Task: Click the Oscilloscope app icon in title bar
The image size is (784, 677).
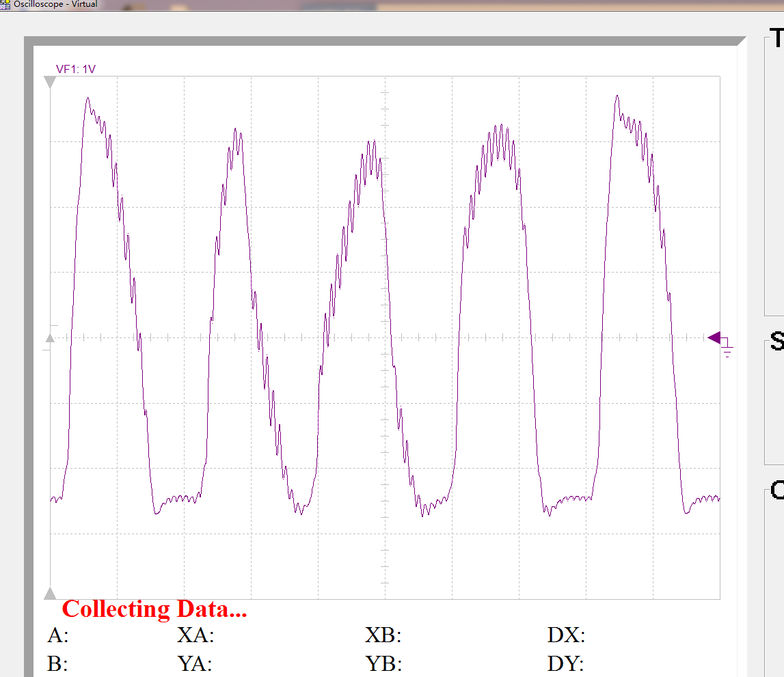Action: tap(5, 5)
